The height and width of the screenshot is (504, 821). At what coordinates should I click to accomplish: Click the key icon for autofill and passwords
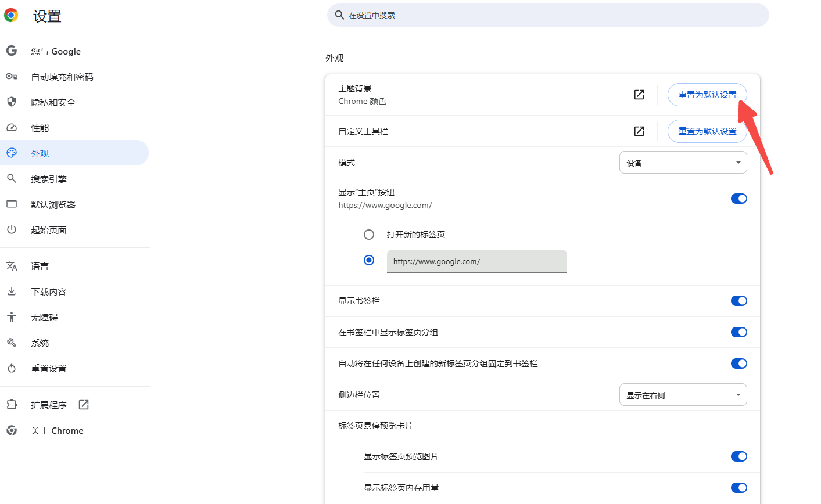click(x=12, y=77)
